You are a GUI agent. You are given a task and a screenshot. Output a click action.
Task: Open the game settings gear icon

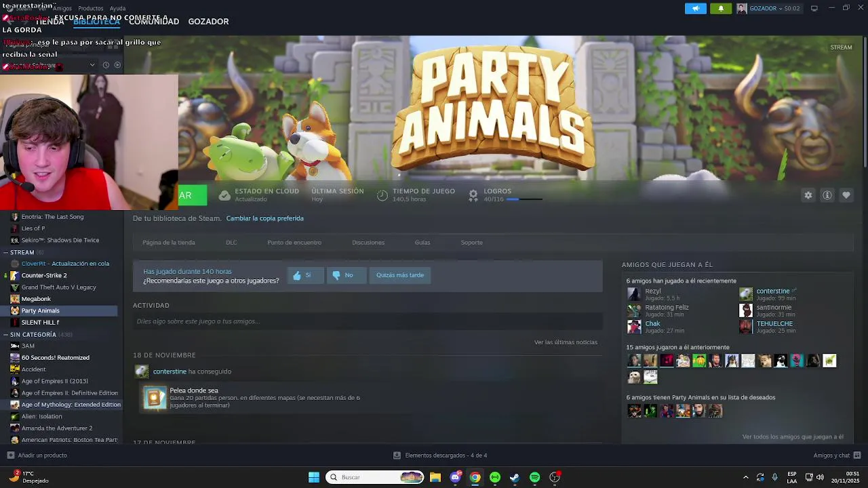pyautogui.click(x=808, y=195)
